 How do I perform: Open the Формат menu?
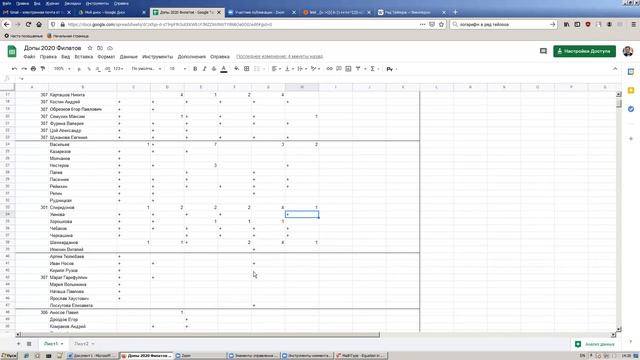click(x=106, y=57)
